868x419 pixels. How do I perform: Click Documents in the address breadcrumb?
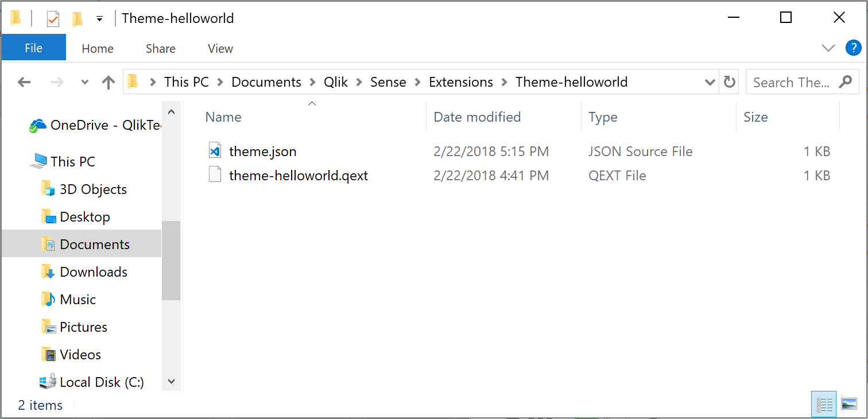pyautogui.click(x=266, y=82)
